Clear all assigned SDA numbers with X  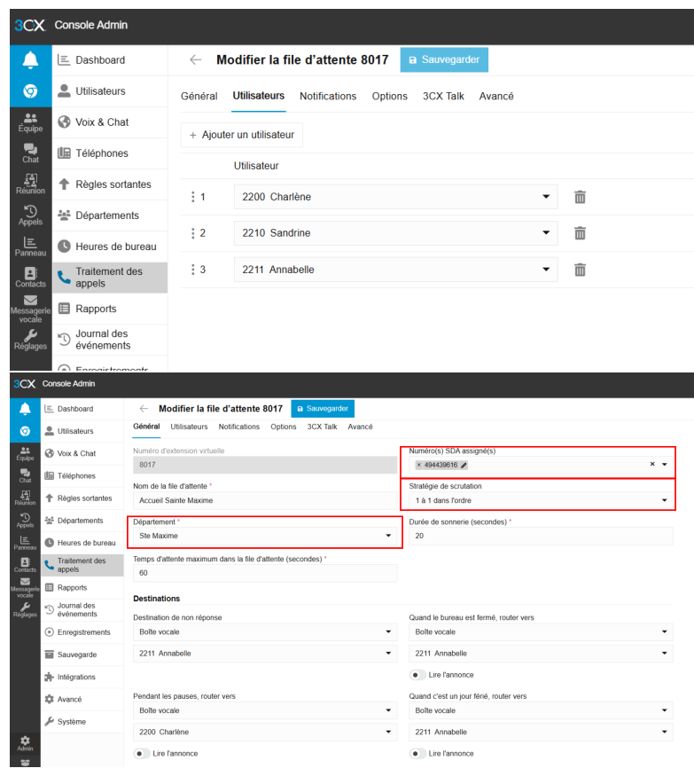tap(652, 464)
